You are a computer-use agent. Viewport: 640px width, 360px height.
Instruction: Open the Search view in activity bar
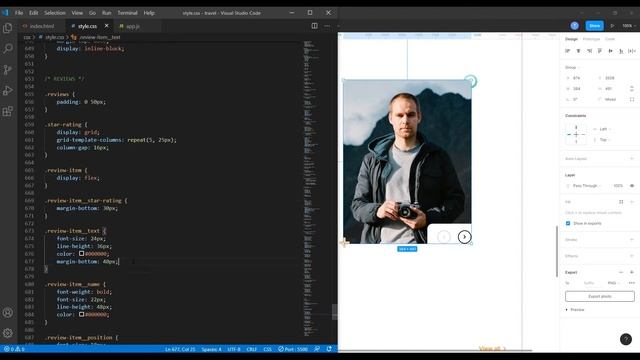tap(7, 49)
